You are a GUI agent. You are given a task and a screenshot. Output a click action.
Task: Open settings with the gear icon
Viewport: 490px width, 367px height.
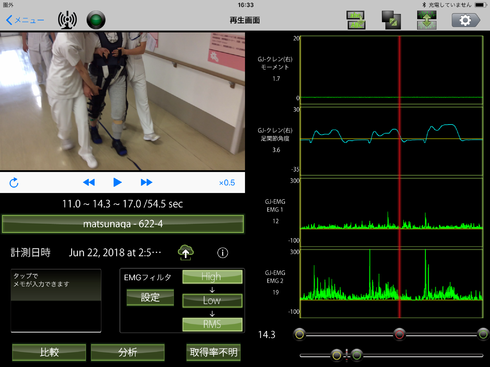(466, 20)
